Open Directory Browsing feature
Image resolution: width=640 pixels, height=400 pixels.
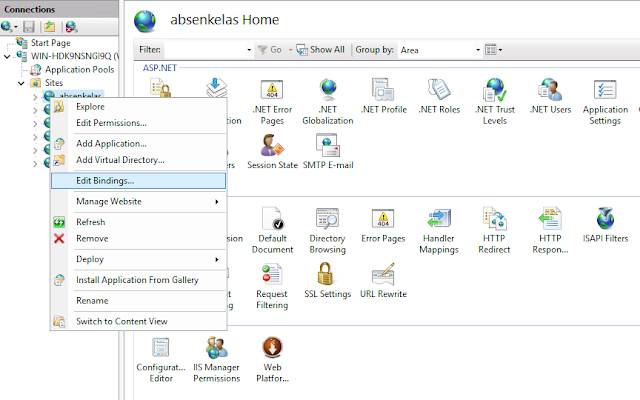click(327, 231)
